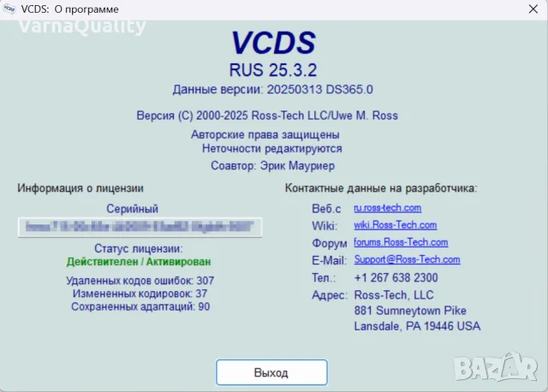Click the Lansdale, PA 19446 USA line
The width and height of the screenshot is (548, 392).
(x=417, y=326)
